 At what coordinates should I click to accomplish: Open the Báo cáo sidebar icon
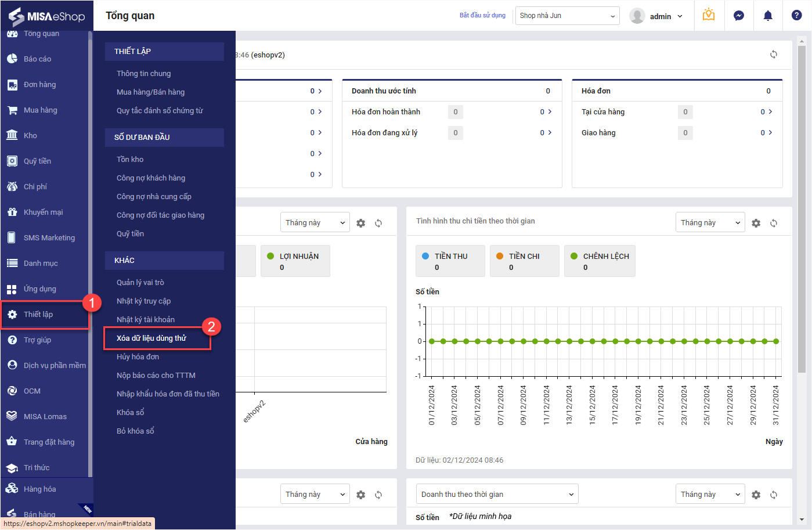[x=12, y=59]
